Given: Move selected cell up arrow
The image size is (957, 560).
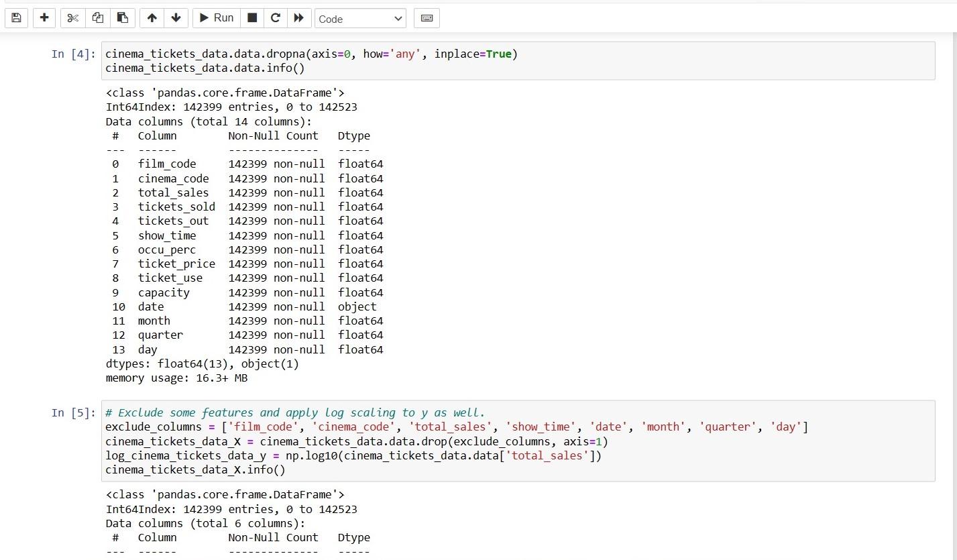Looking at the screenshot, I should coord(152,18).
